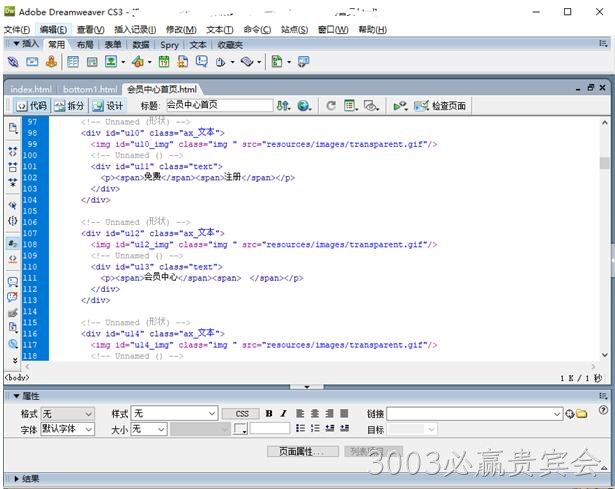The height and width of the screenshot is (489, 615).
Task: Open the 格式 format dropdown
Action: [x=67, y=414]
